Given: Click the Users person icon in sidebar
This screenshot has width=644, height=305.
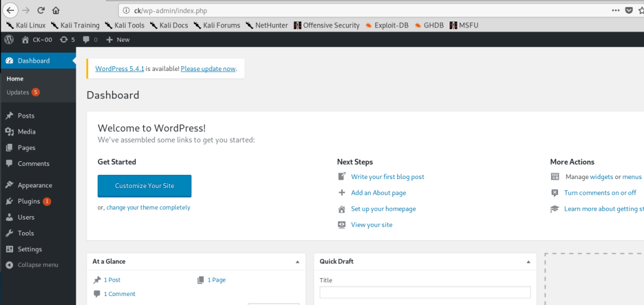Looking at the screenshot, I should pos(10,217).
